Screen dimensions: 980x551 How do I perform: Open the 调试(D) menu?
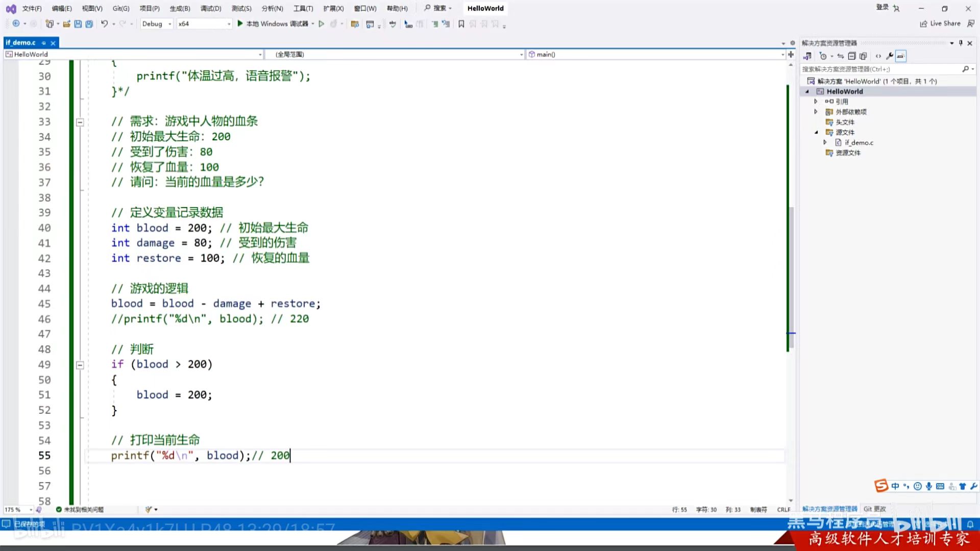[x=211, y=8]
